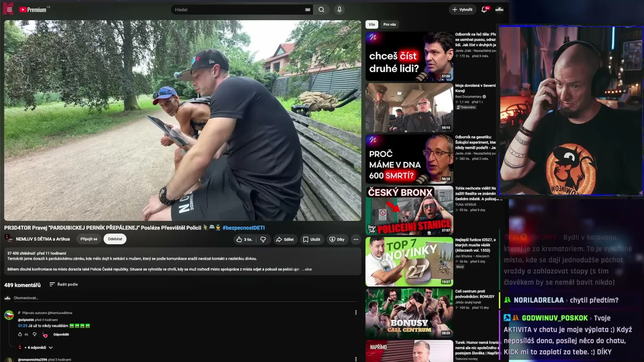Like the video with 3 tis. likes

tap(244, 239)
